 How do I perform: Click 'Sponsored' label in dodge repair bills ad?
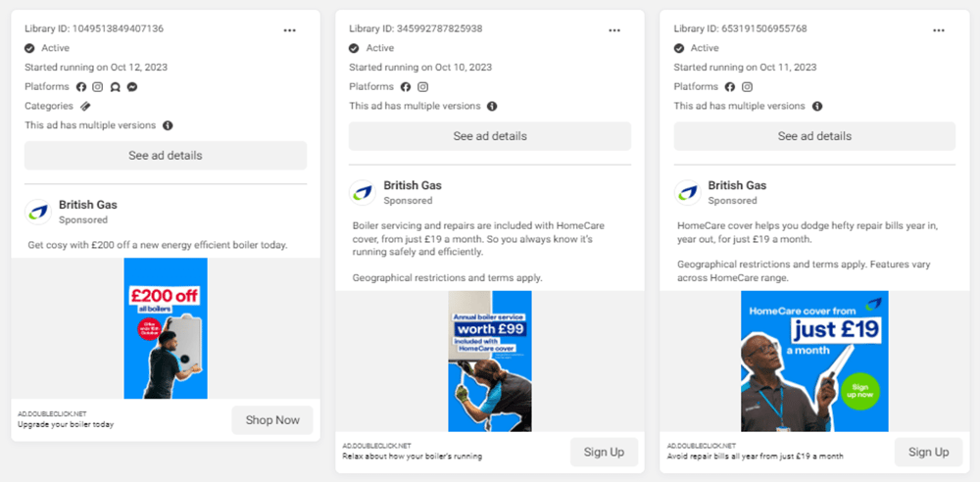click(x=732, y=201)
